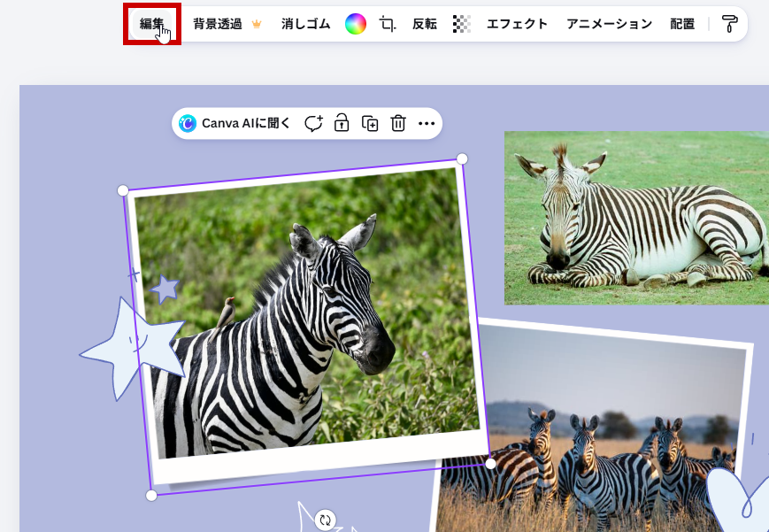Click 反転 to flip the image
Screen dimensions: 769x532
pos(424,24)
